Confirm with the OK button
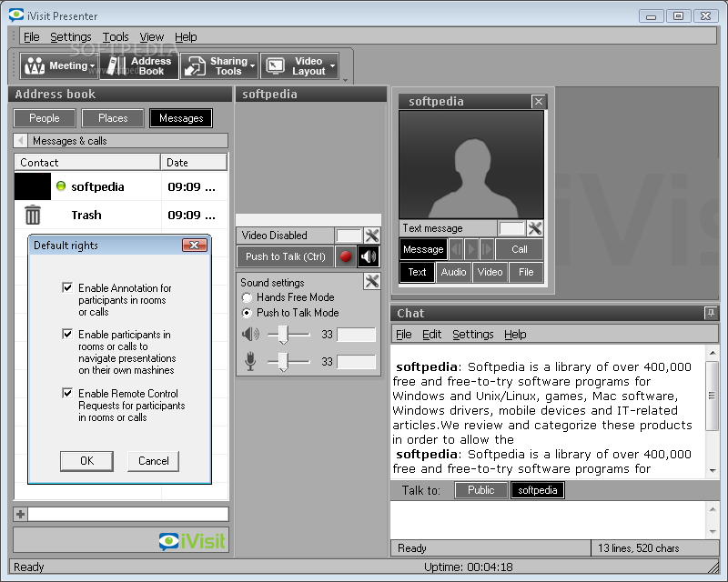 pyautogui.click(x=86, y=461)
